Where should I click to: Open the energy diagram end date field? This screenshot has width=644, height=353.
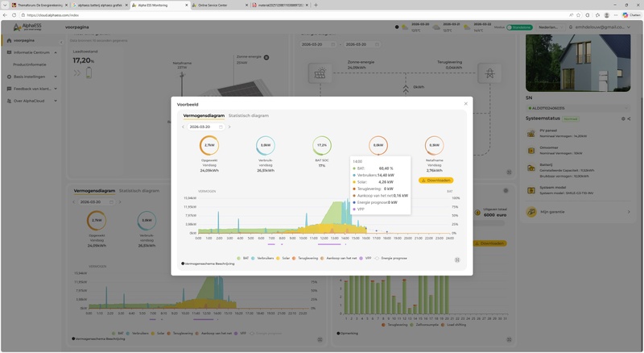click(x=361, y=44)
